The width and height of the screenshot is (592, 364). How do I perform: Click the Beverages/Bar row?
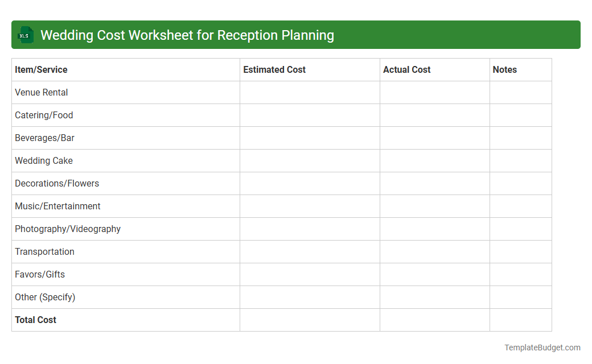(45, 138)
